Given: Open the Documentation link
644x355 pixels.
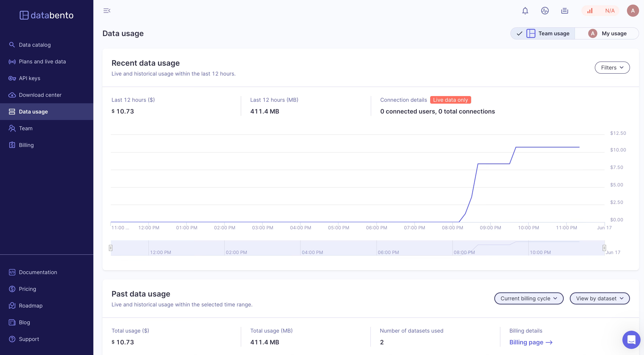Looking at the screenshot, I should [x=38, y=272].
